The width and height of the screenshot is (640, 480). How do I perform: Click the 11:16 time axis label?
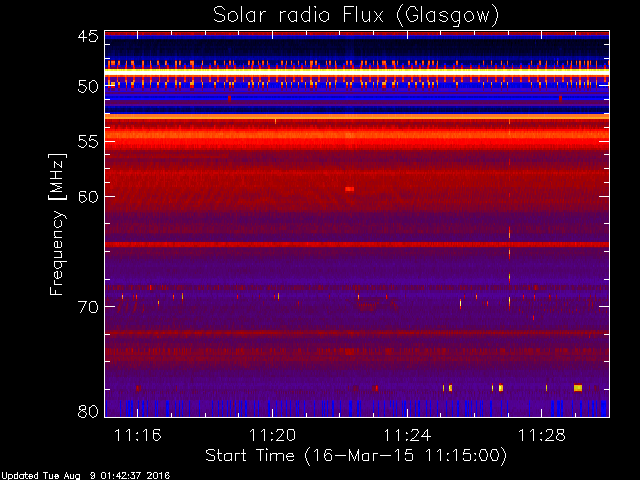pyautogui.click(x=138, y=435)
